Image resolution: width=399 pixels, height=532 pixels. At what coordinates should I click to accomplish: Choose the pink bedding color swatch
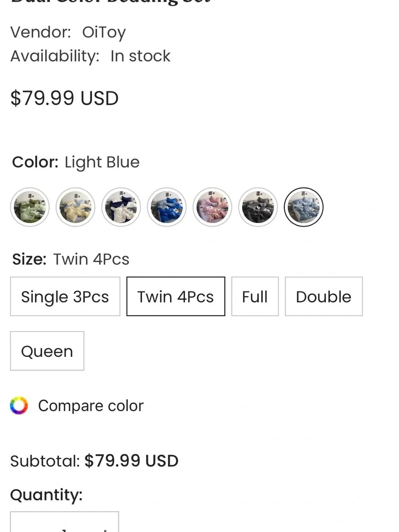coord(213,207)
